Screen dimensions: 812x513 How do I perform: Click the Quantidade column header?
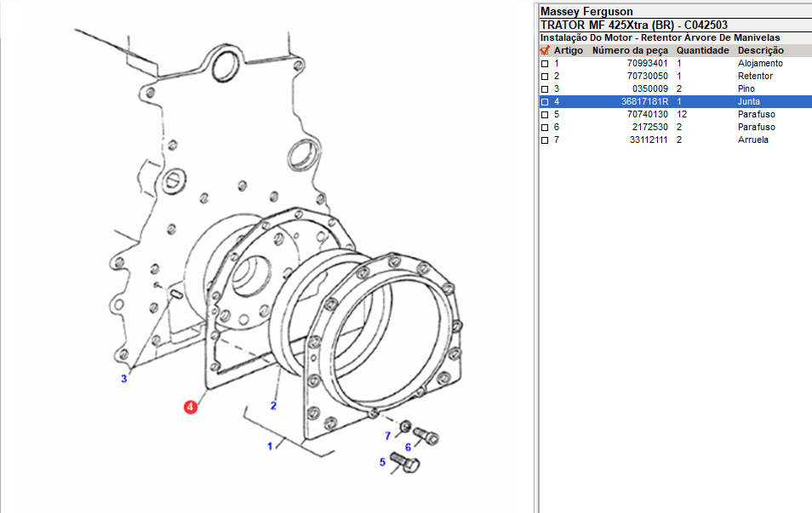(x=702, y=50)
